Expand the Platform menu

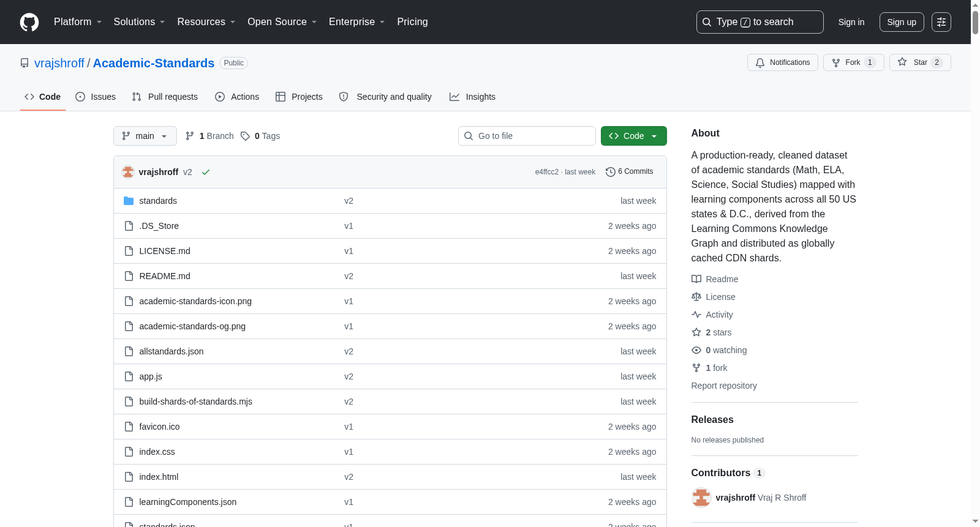tap(78, 22)
